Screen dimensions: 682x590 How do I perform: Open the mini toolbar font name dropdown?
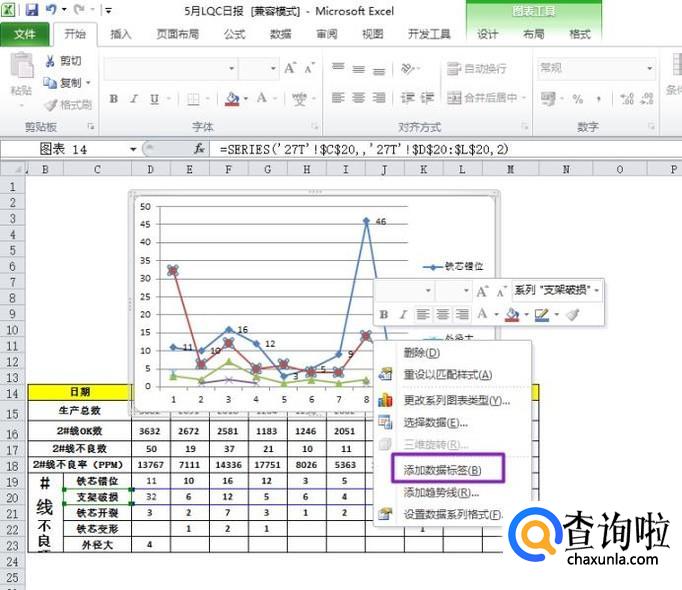[428, 290]
